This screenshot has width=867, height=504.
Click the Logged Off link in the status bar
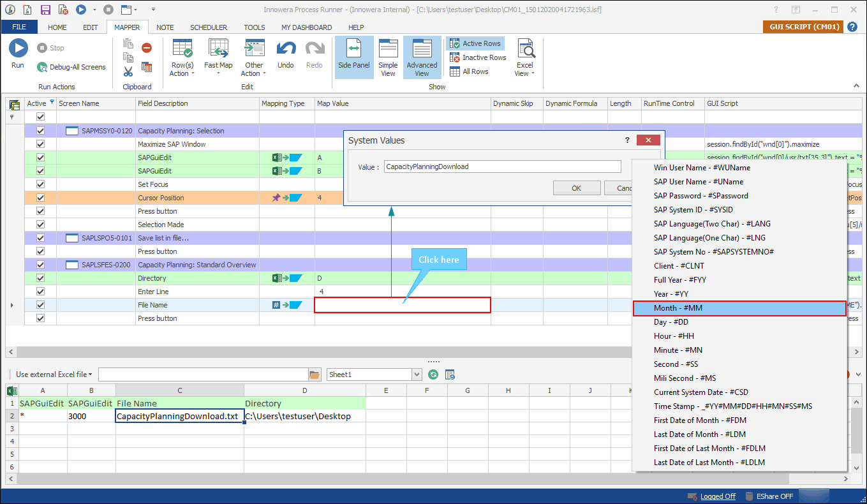(718, 496)
